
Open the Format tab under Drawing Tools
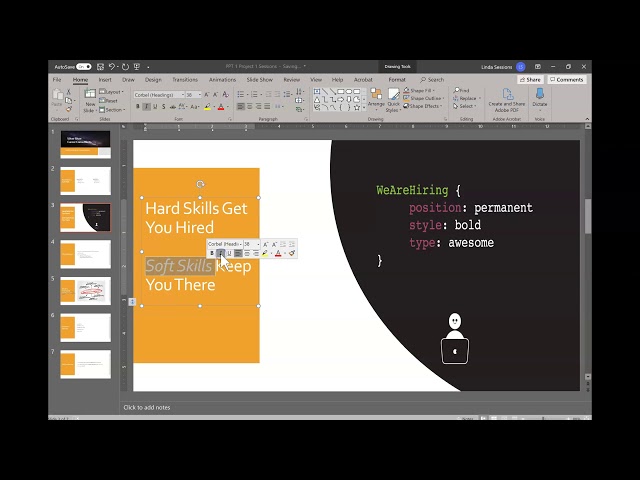pos(397,80)
